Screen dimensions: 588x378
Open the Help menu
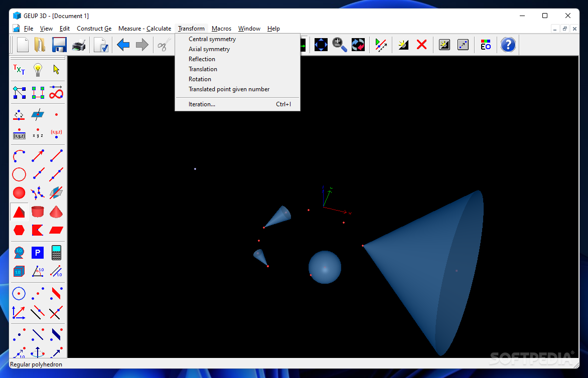tap(273, 29)
